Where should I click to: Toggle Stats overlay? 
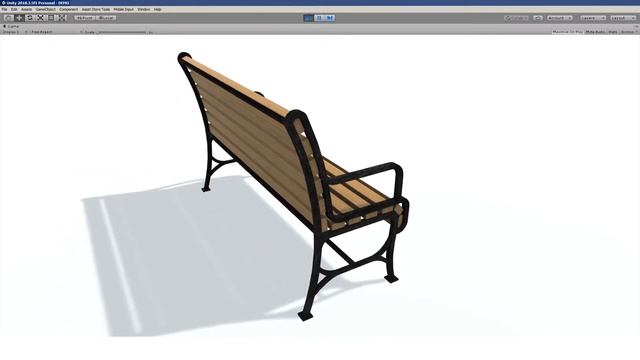(613, 32)
